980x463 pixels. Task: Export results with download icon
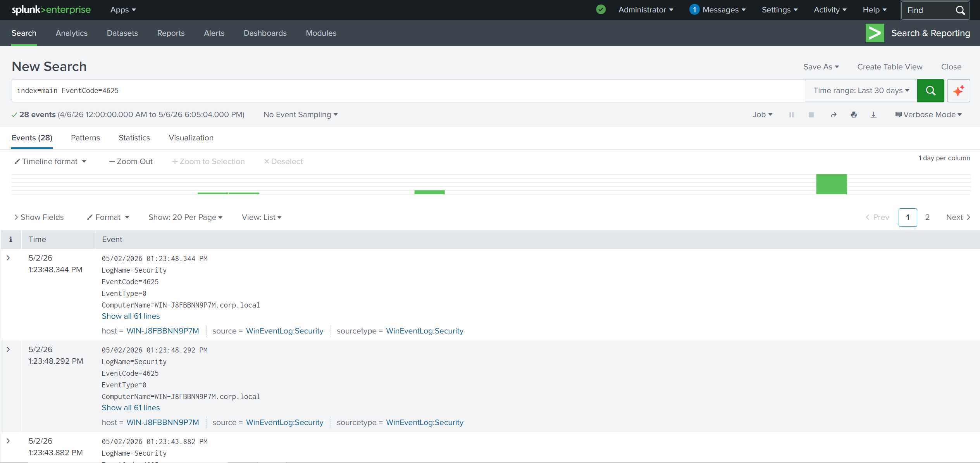click(873, 115)
